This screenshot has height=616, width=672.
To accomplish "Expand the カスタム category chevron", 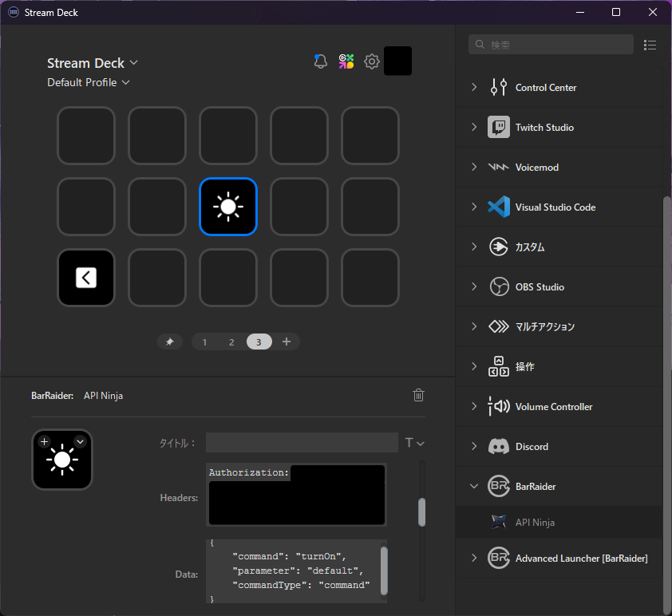I will [474, 247].
